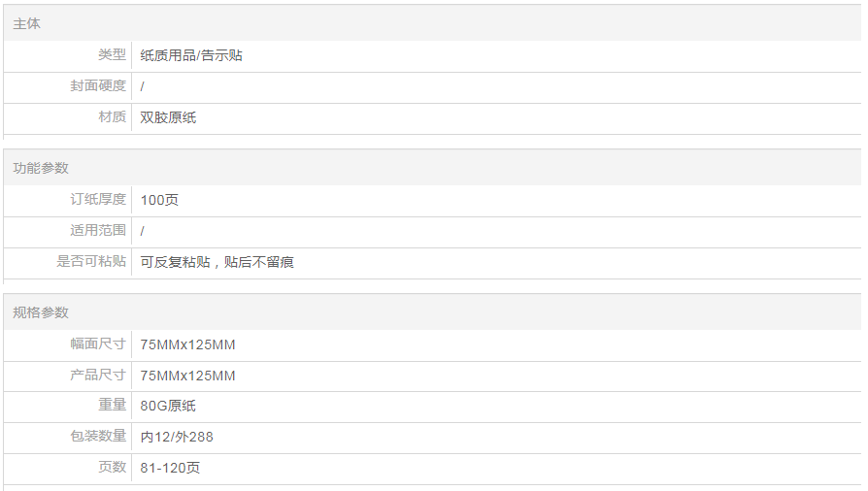
Task: Click the 幅面尺寸 label
Action: pyautogui.click(x=98, y=344)
